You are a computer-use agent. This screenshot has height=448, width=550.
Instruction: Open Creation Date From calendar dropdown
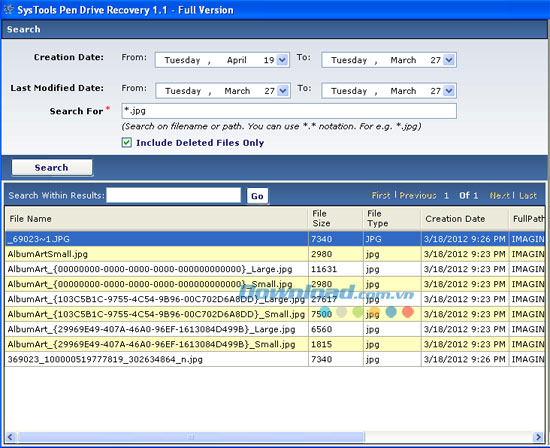click(282, 60)
